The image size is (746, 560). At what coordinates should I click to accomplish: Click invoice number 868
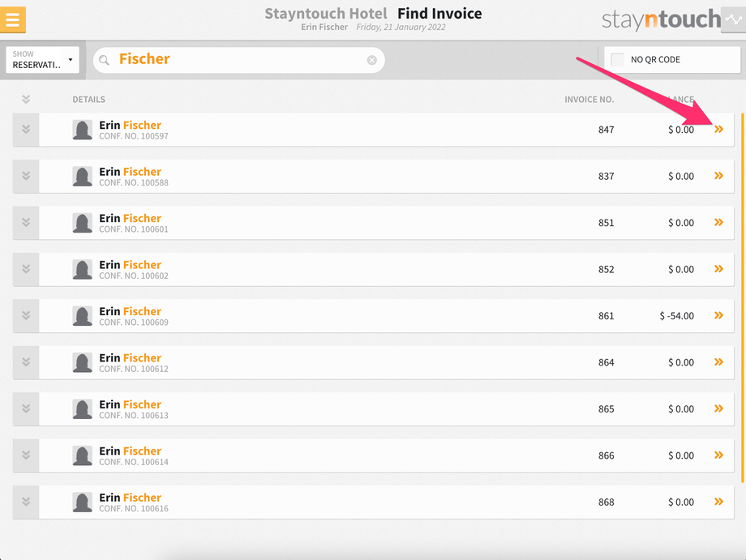coord(607,502)
